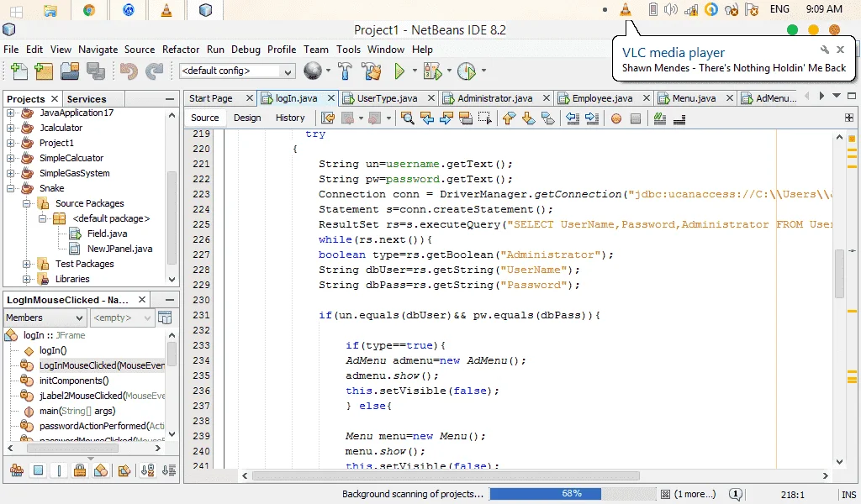Click Find Next Occurrence icon
861x504 pixels.
coord(446,118)
